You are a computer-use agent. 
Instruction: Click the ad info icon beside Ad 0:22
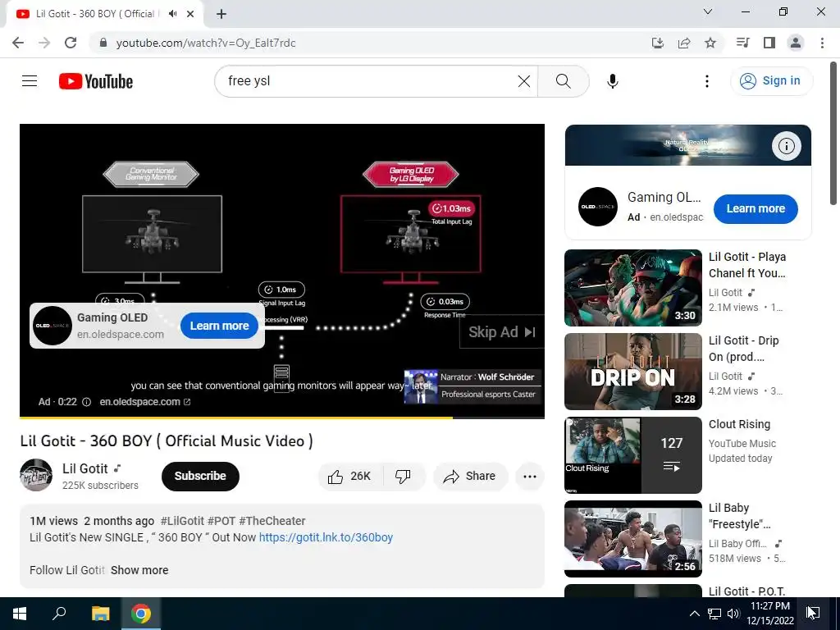point(86,402)
